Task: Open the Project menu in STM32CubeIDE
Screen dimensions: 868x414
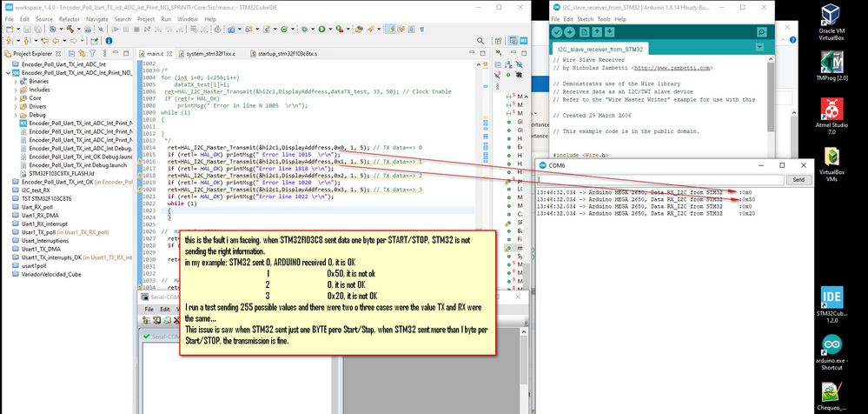Action: click(x=146, y=19)
